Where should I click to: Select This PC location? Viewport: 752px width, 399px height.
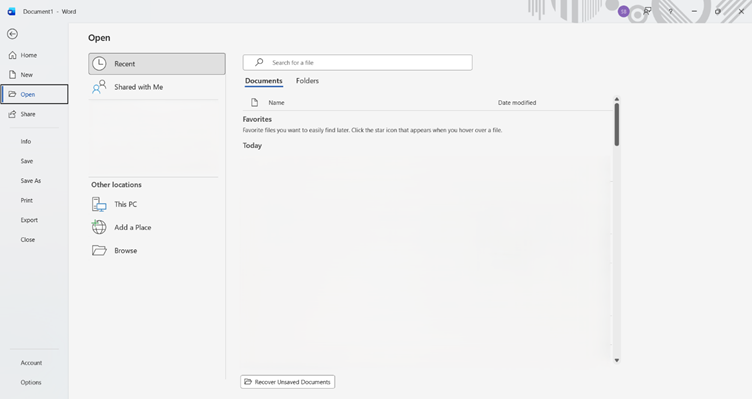point(157,204)
